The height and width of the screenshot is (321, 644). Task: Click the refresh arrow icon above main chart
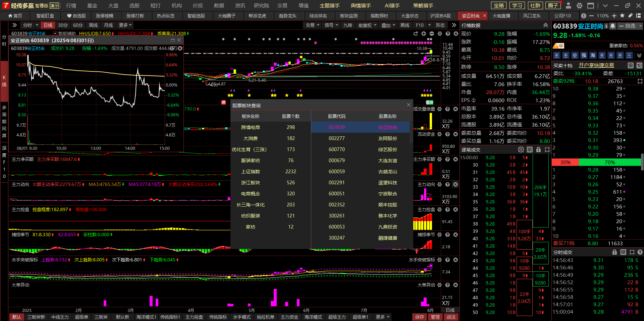click(x=416, y=34)
